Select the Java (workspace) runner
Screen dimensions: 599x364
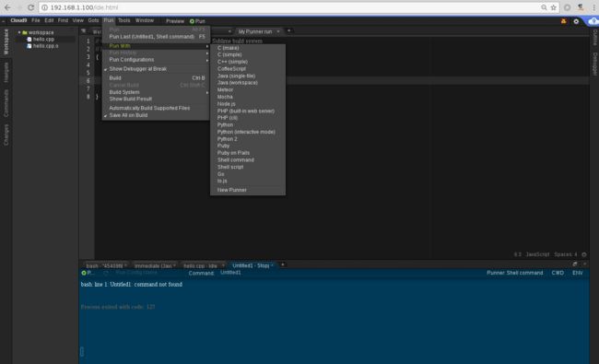248,83
